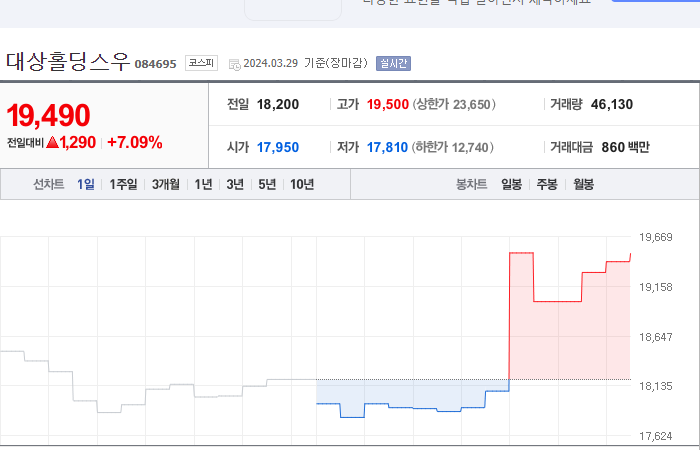The image size is (700, 450).
Task: Click the calendar clock icon beside date
Action: pos(234,65)
